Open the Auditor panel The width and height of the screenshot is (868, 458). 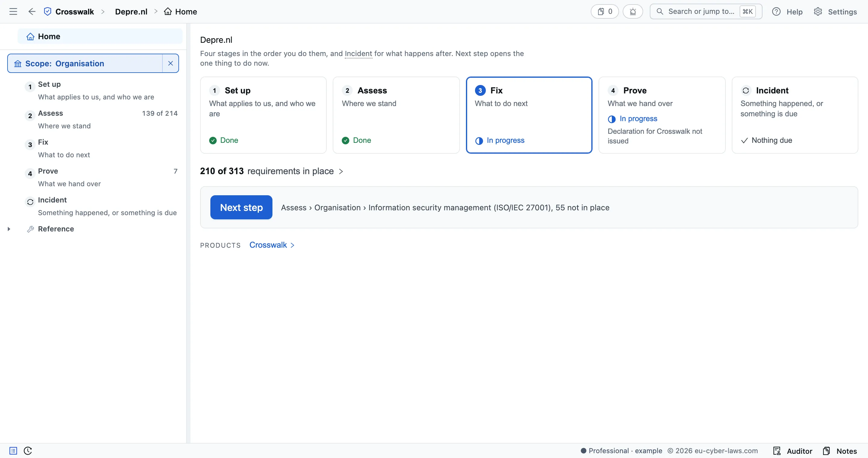click(x=793, y=451)
